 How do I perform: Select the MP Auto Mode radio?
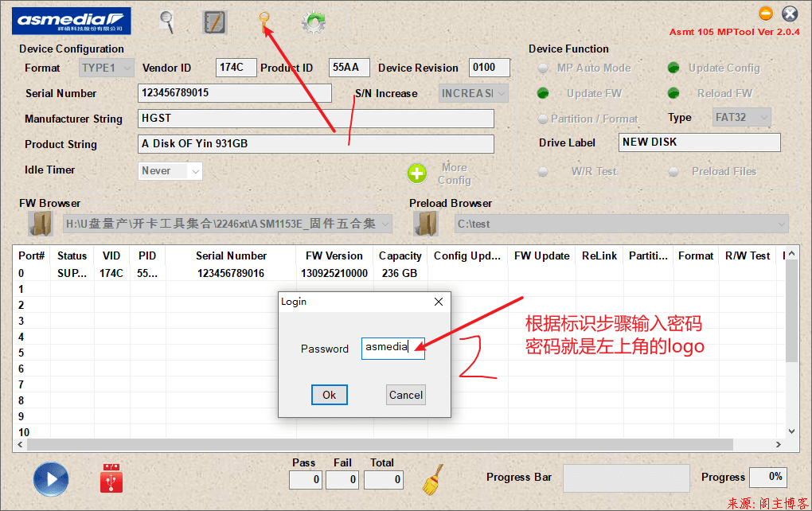click(x=543, y=68)
